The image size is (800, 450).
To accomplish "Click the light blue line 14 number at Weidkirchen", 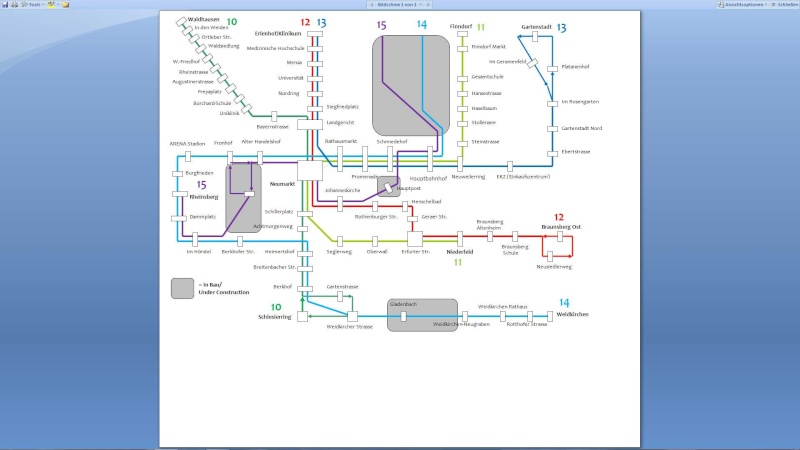I will (564, 303).
